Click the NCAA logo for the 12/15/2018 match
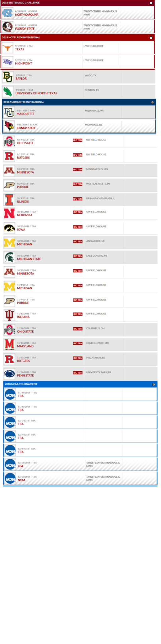This screenshot has height=644, width=161. tap(10, 480)
